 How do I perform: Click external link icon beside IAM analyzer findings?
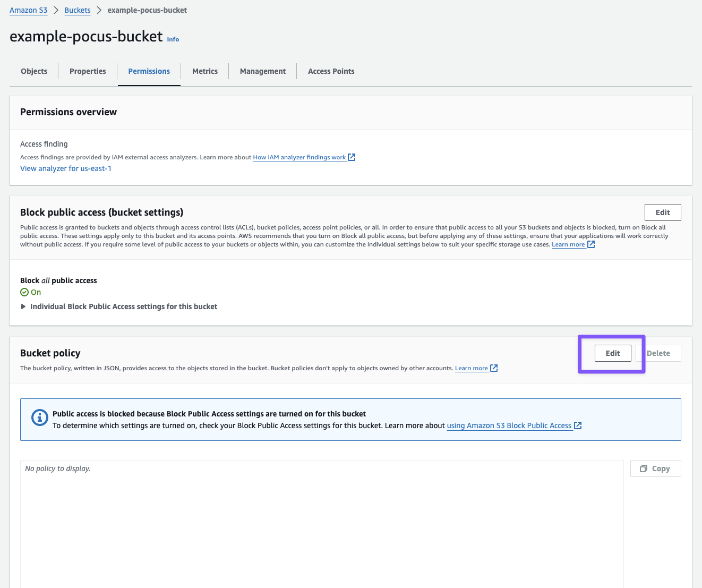[352, 157]
